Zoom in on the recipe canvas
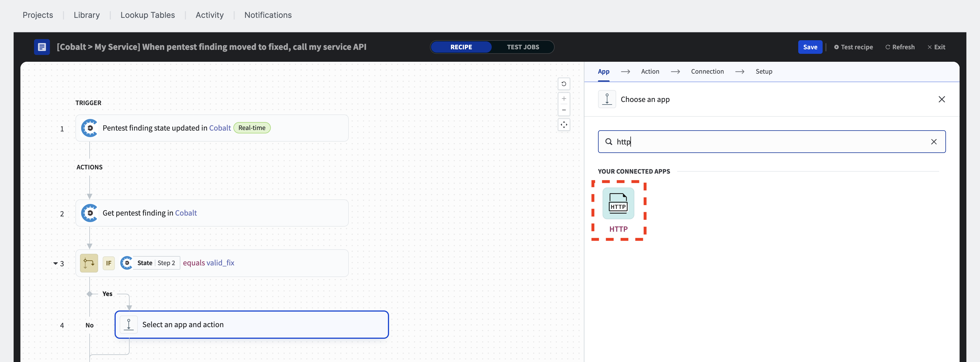 pyautogui.click(x=564, y=99)
